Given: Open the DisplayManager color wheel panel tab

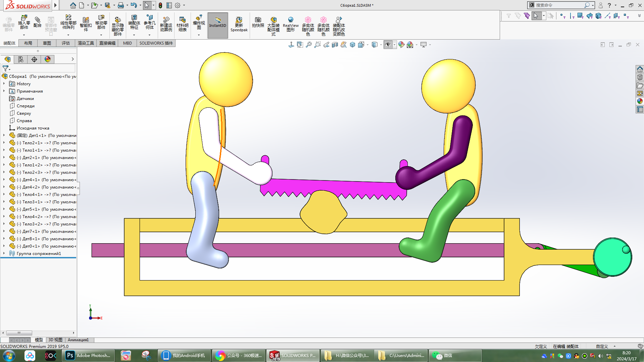Looking at the screenshot, I should coord(48,59).
